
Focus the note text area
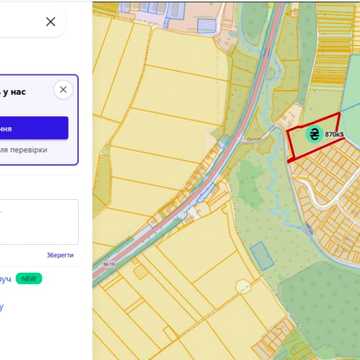[x=39, y=222]
